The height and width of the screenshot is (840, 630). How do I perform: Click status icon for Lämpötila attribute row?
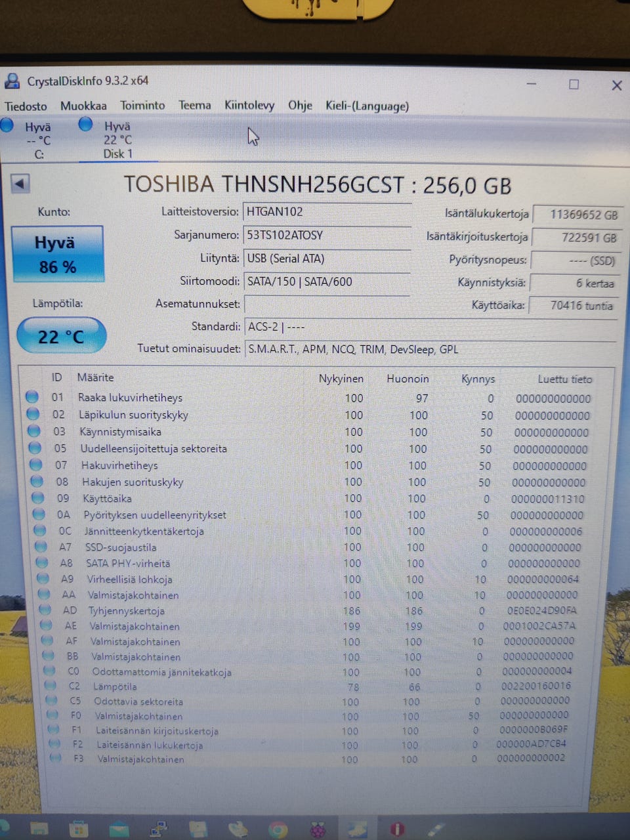click(x=50, y=686)
